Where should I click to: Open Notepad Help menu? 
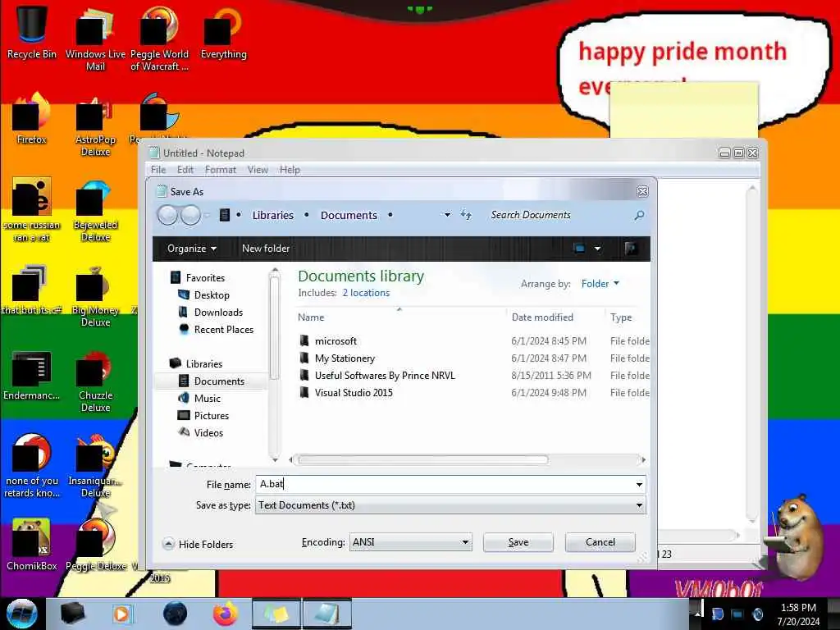coord(290,170)
